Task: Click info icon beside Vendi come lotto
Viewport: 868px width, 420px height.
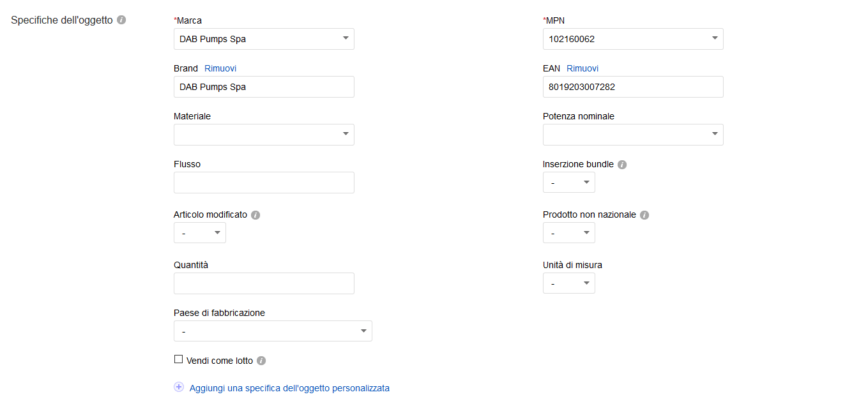Action: 261,361
